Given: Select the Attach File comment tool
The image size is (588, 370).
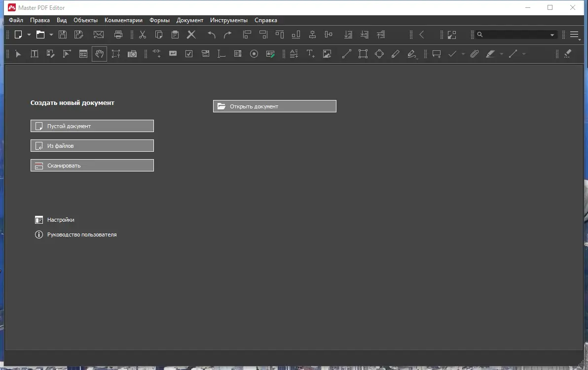Looking at the screenshot, I should pyautogui.click(x=474, y=54).
